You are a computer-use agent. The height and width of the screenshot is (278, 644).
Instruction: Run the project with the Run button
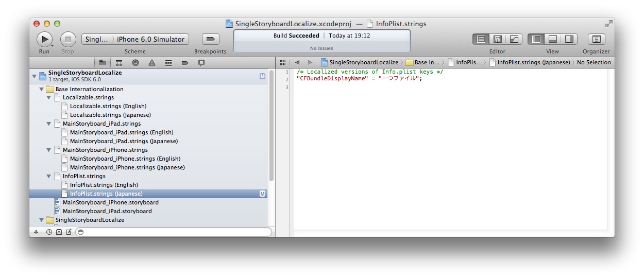[44, 39]
